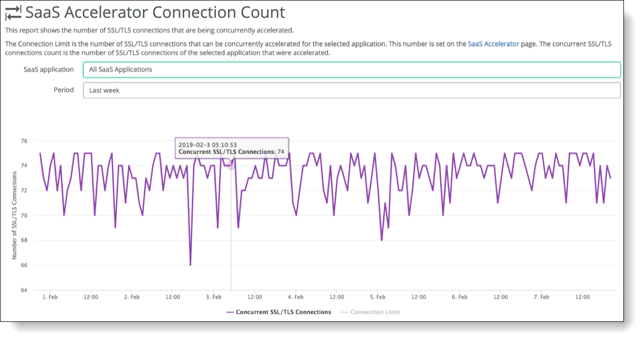Click the "Number of SSL/TLS Connections" axis title

[15, 215]
